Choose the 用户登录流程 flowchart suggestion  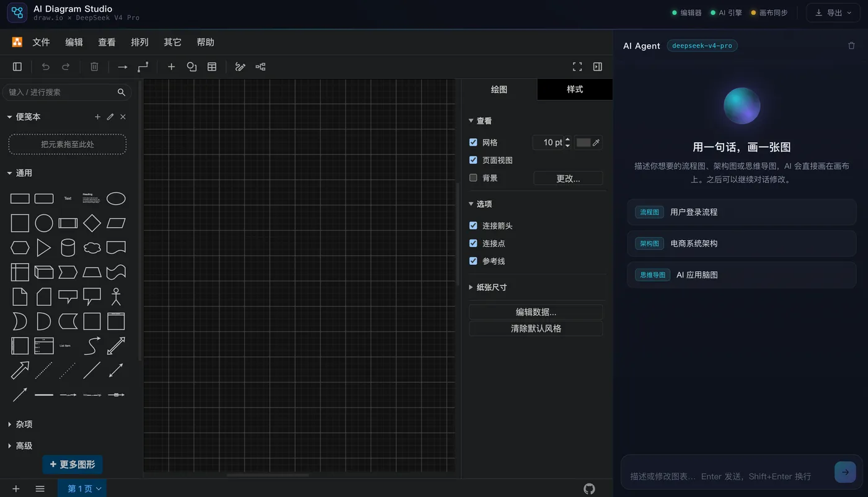click(x=742, y=212)
